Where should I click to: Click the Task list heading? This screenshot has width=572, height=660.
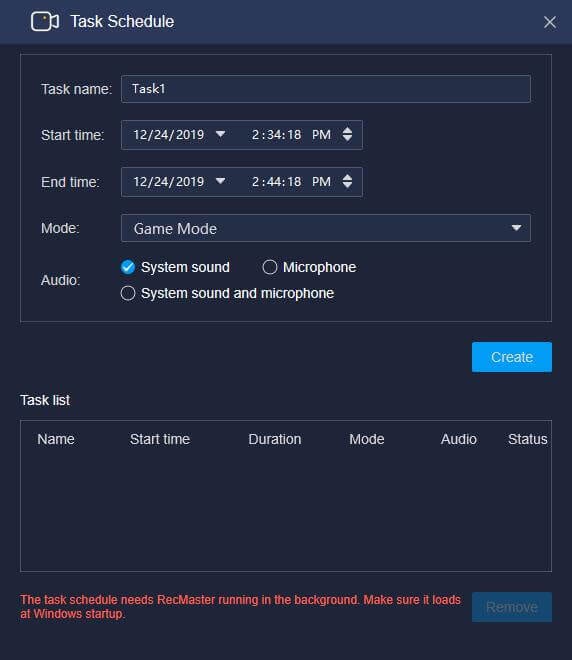45,400
